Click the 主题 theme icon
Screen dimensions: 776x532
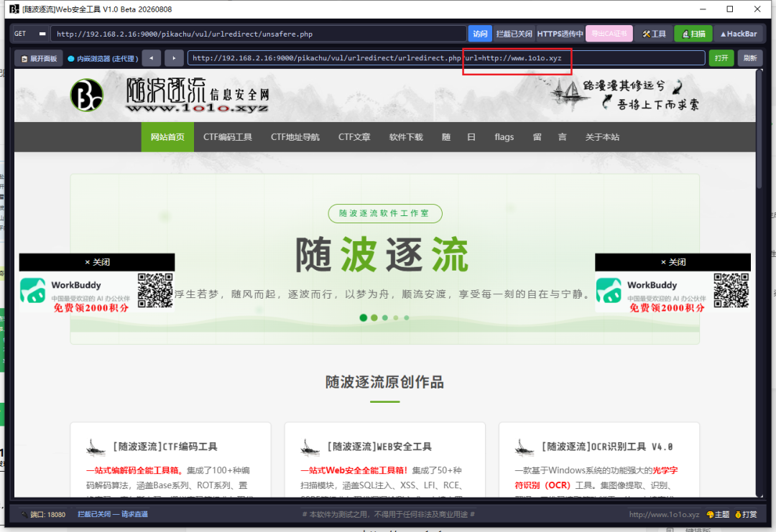point(718,514)
